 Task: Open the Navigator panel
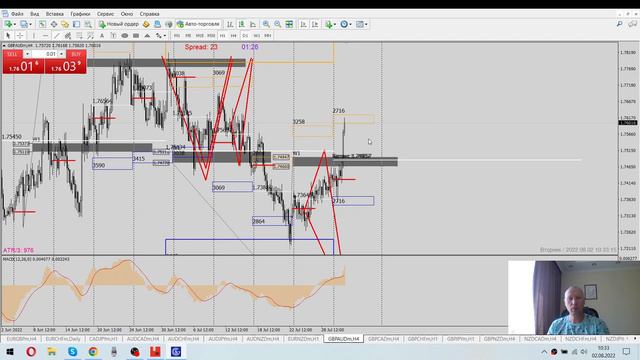[64, 24]
